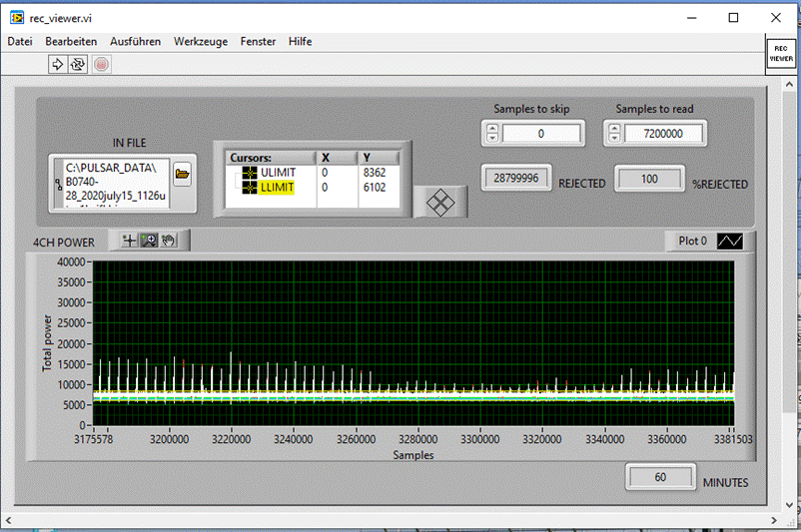Select the highlighted LLIMIT cursor name
Screen dimensions: 801x532
click(277, 188)
